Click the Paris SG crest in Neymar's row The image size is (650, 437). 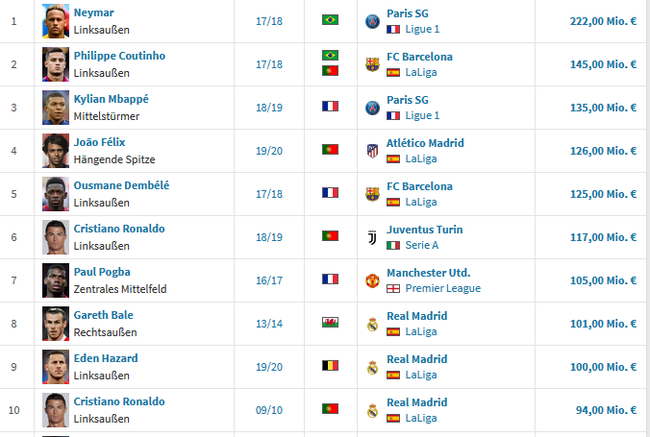point(372,21)
